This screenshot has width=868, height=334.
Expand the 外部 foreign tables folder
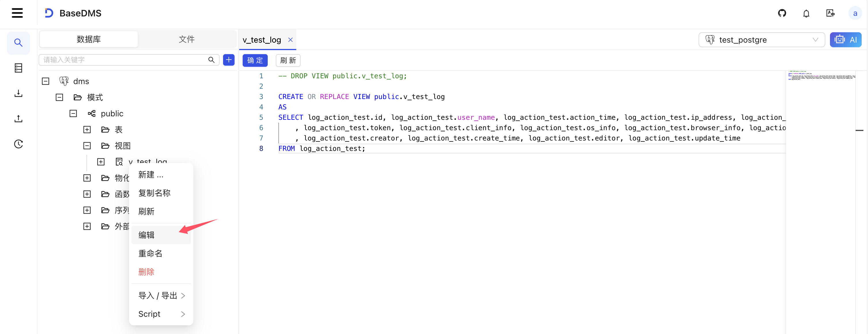click(x=87, y=226)
